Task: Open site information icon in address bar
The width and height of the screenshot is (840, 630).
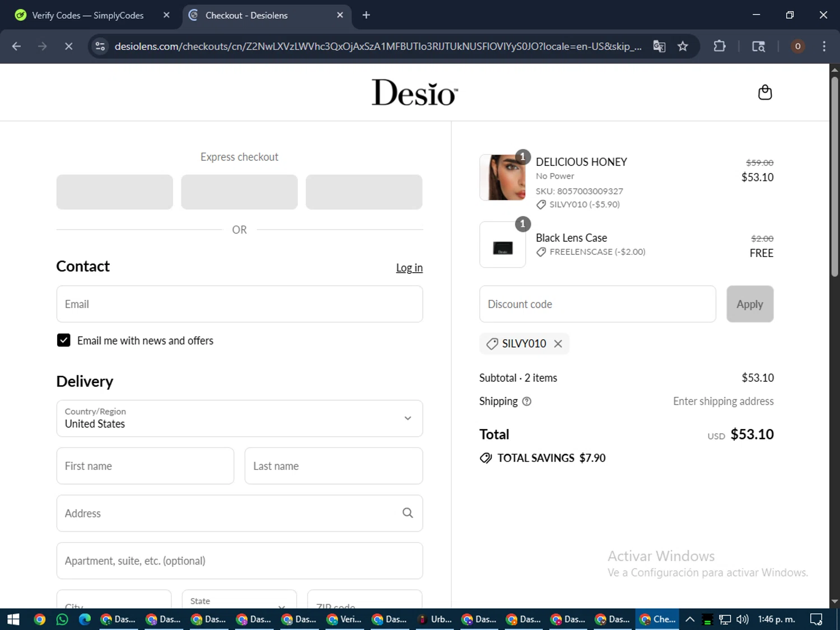Action: (x=100, y=46)
